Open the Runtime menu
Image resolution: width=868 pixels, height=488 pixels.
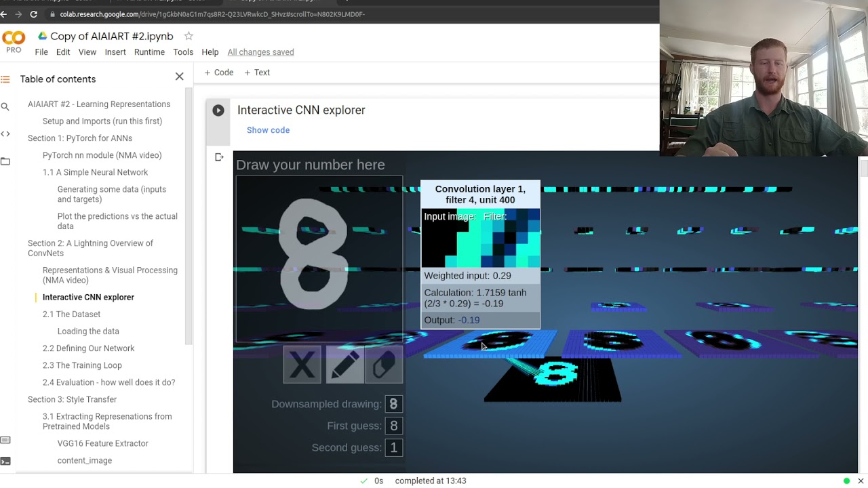pos(149,52)
